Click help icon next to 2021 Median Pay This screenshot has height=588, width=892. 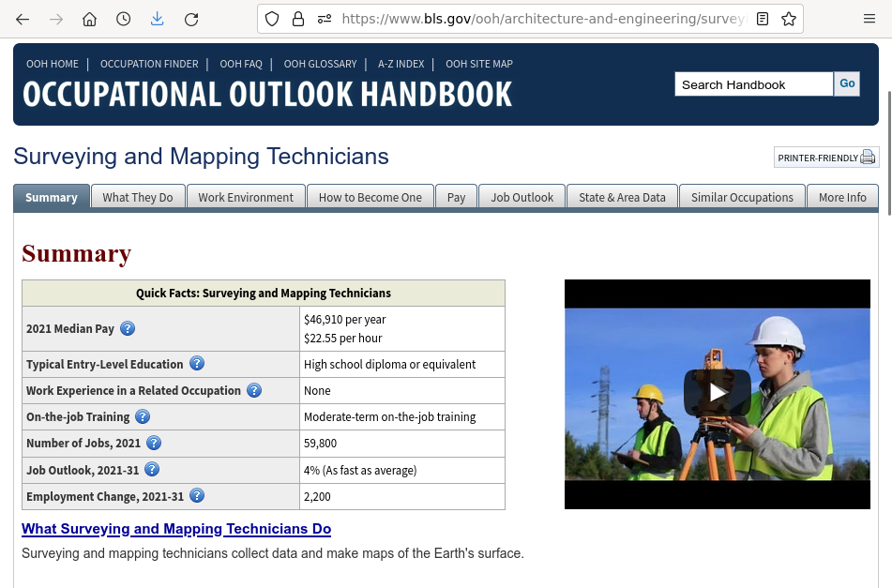click(x=128, y=328)
